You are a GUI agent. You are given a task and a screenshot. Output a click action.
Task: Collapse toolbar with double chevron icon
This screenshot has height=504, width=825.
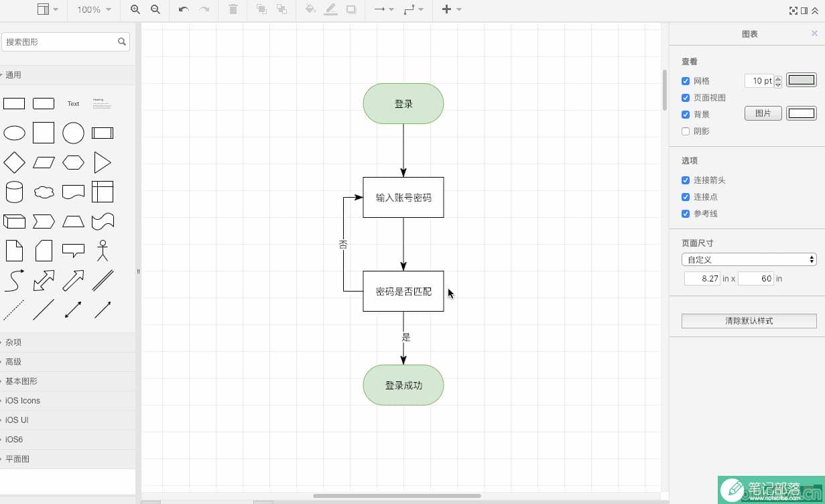815,11
